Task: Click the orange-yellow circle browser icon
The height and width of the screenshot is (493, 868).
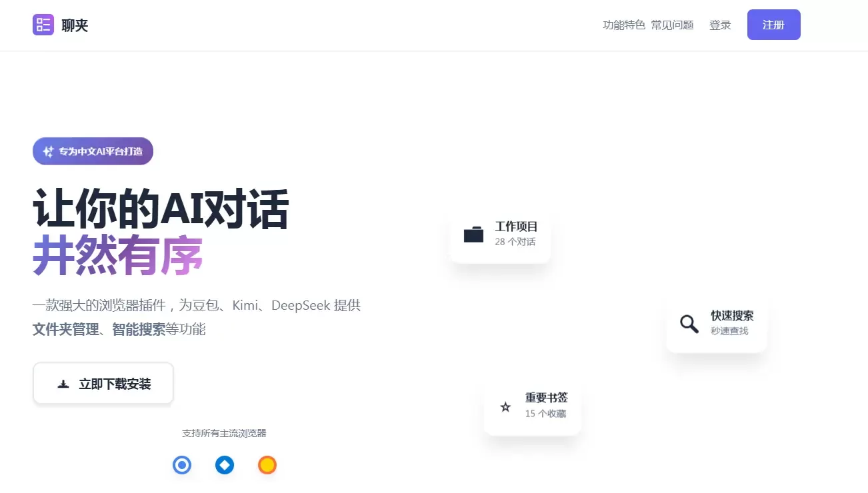Action: pyautogui.click(x=267, y=465)
